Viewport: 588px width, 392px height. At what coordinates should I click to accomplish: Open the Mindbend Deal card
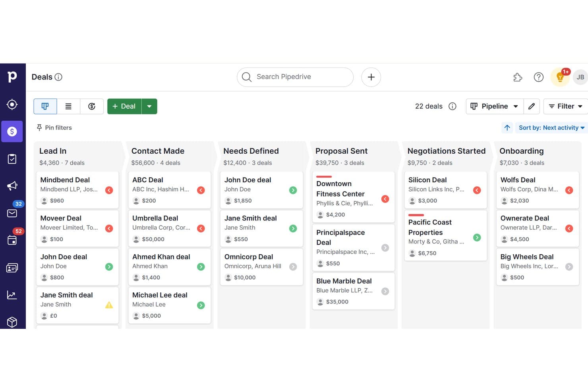[77, 190]
